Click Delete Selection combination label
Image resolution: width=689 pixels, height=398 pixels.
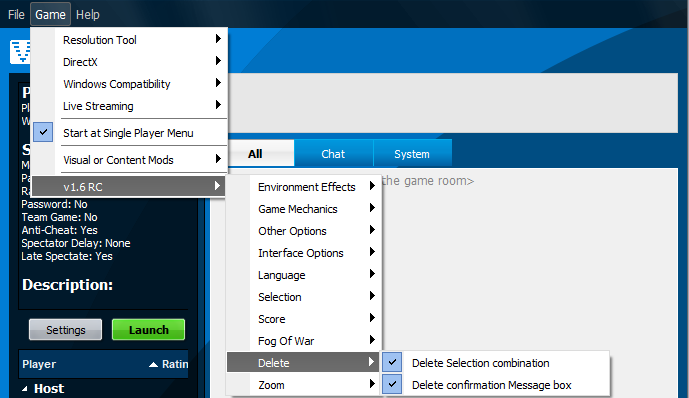click(x=480, y=363)
